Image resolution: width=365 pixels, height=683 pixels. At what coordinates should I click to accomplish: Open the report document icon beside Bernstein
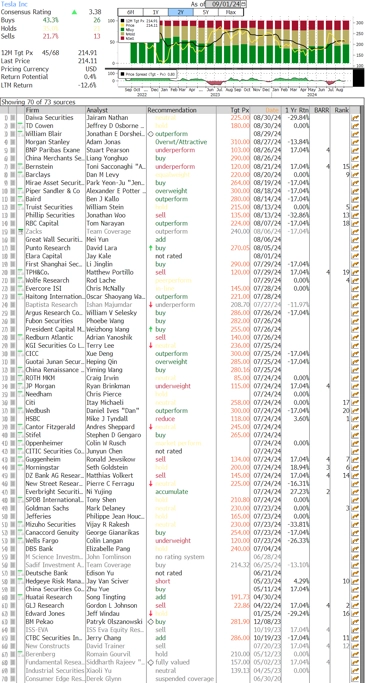tap(20, 166)
